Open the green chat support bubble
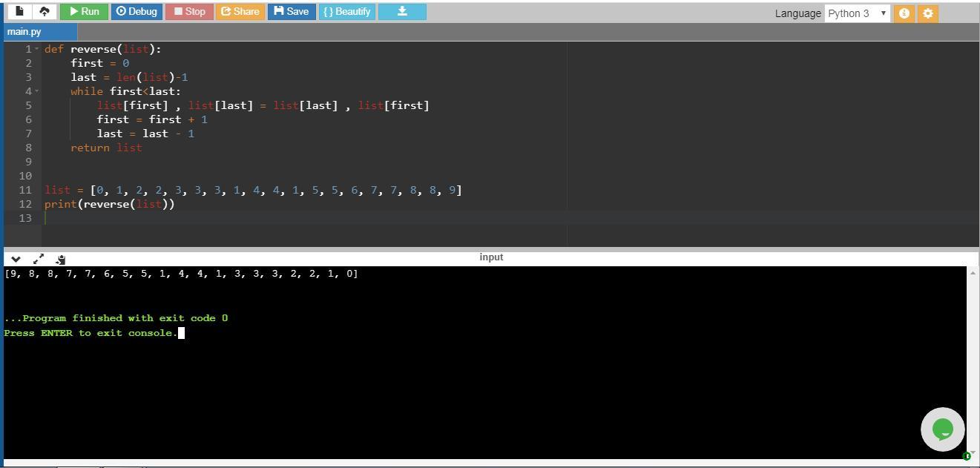 (x=942, y=429)
